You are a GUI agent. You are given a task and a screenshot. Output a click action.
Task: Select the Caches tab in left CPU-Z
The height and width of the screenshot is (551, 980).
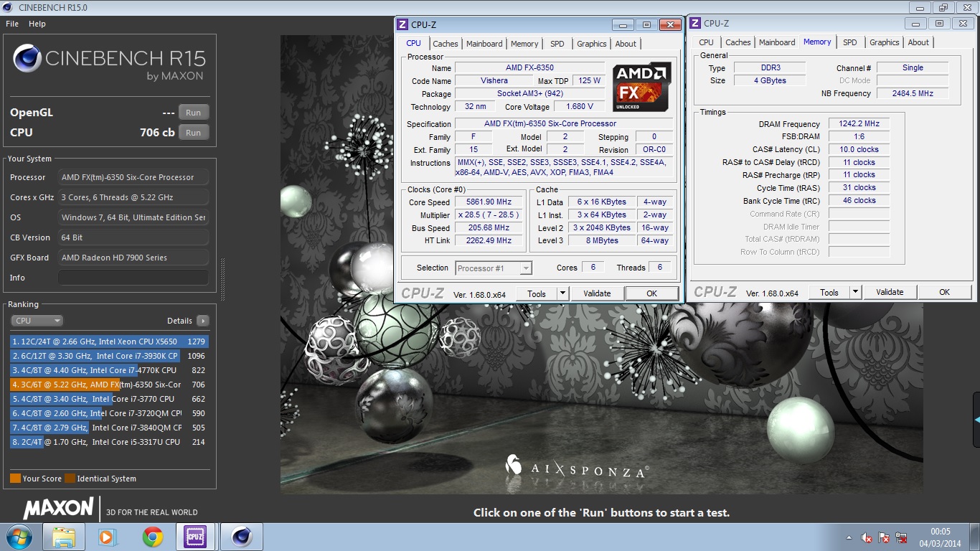[x=446, y=44]
